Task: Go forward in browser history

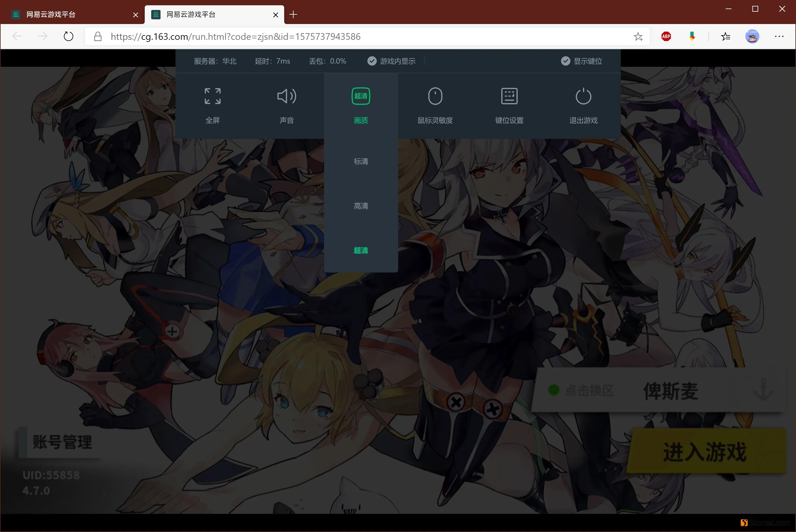Action: point(42,36)
